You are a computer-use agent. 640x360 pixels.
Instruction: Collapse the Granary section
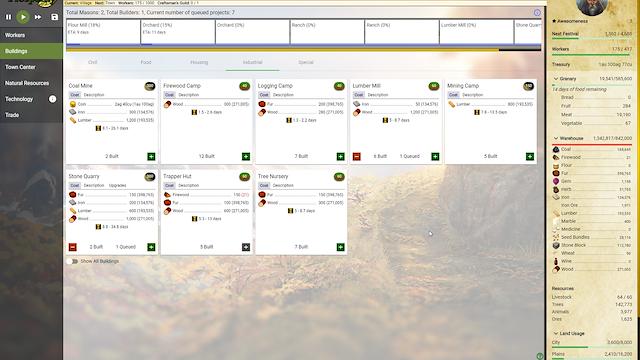click(x=556, y=78)
